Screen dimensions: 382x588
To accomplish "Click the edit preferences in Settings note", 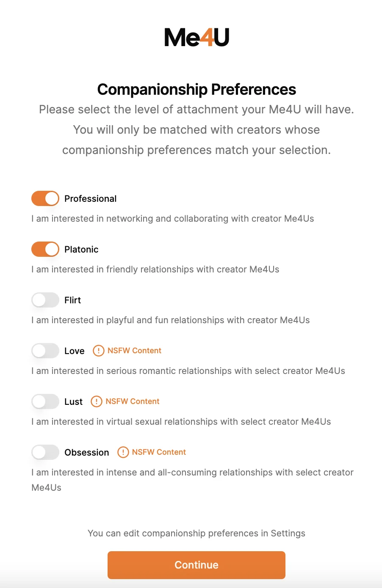I will [x=197, y=533].
